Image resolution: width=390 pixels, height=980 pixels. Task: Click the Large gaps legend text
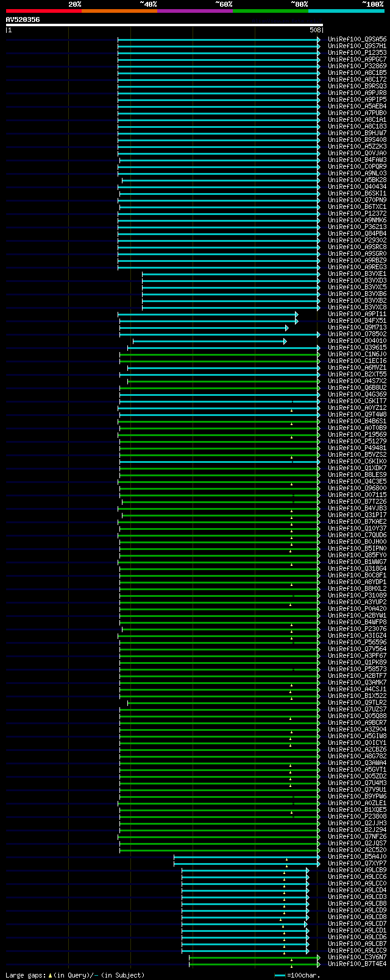click(75, 975)
